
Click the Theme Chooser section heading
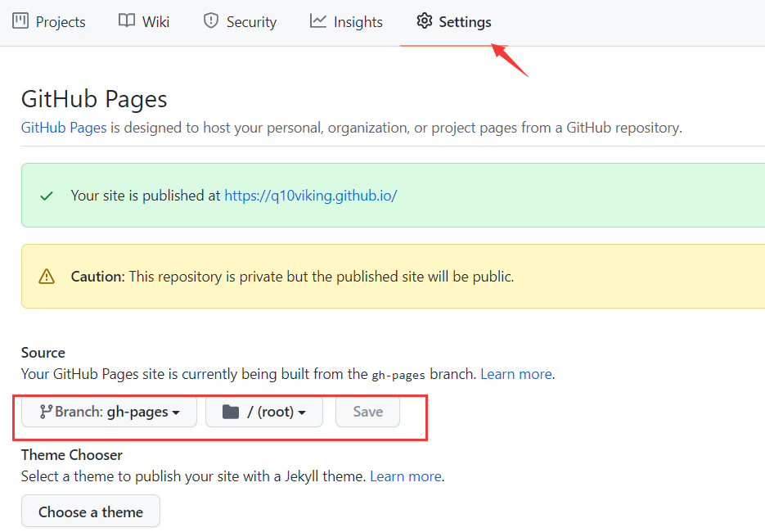click(x=72, y=454)
